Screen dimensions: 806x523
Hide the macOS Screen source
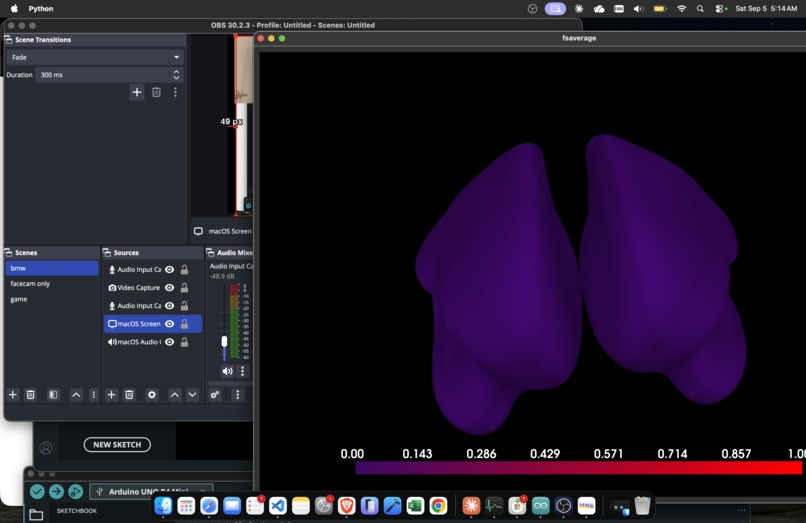pyautogui.click(x=170, y=324)
